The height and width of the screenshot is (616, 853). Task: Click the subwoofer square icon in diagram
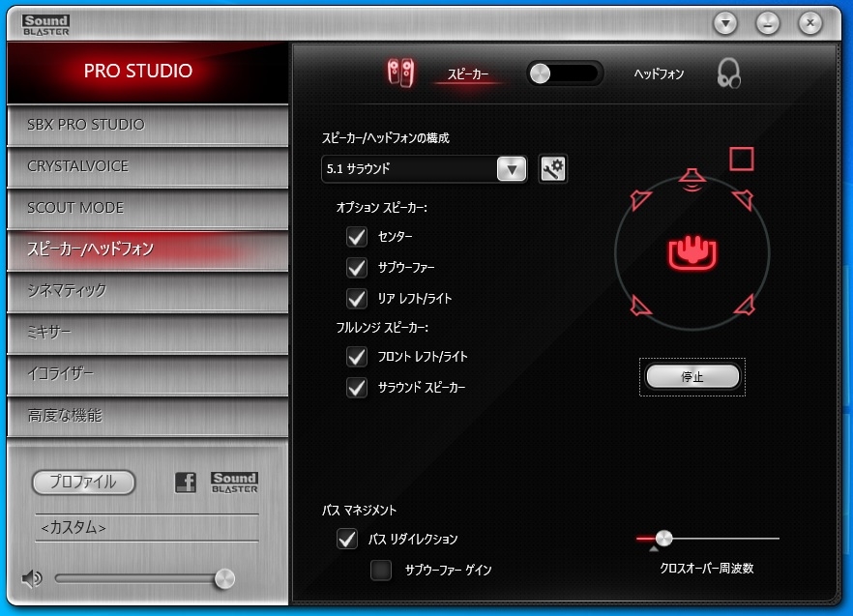[742, 159]
